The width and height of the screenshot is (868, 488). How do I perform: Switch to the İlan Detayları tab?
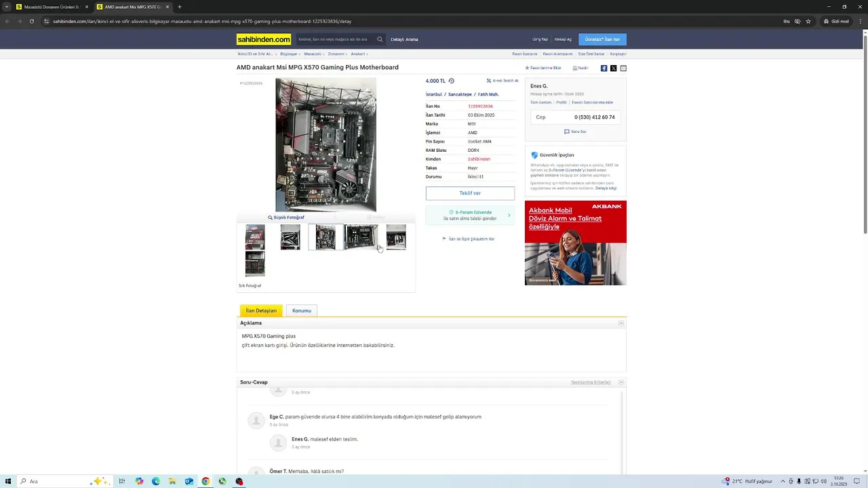pos(261,310)
